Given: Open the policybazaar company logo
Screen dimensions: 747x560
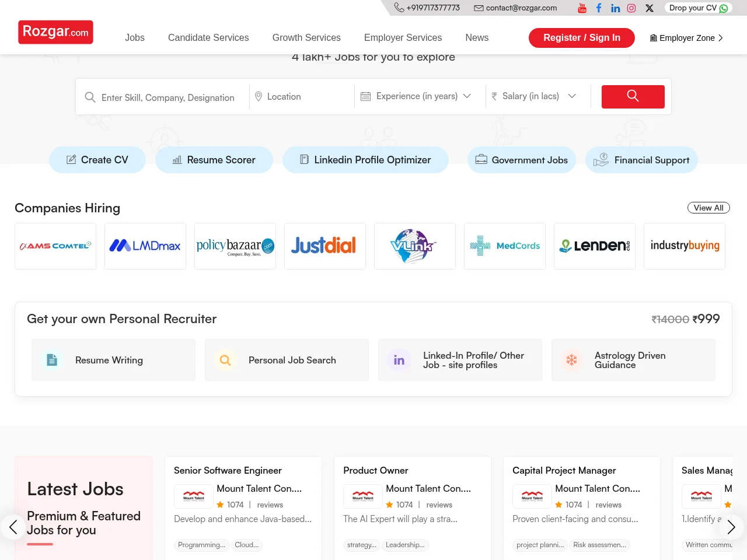Looking at the screenshot, I should click(x=235, y=246).
